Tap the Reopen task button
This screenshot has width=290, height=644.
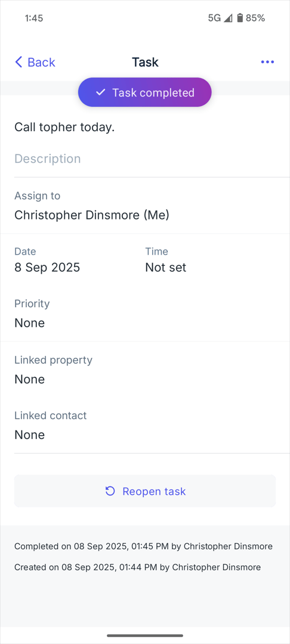(x=145, y=491)
